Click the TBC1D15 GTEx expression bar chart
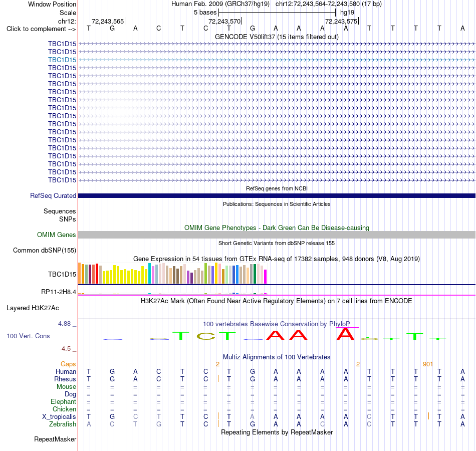 [172, 273]
